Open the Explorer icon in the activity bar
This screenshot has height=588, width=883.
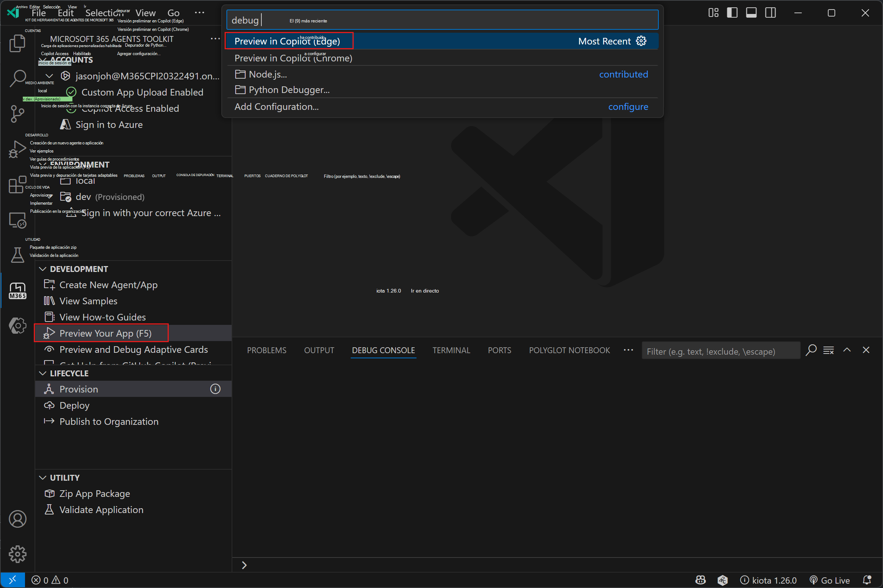[x=17, y=43]
